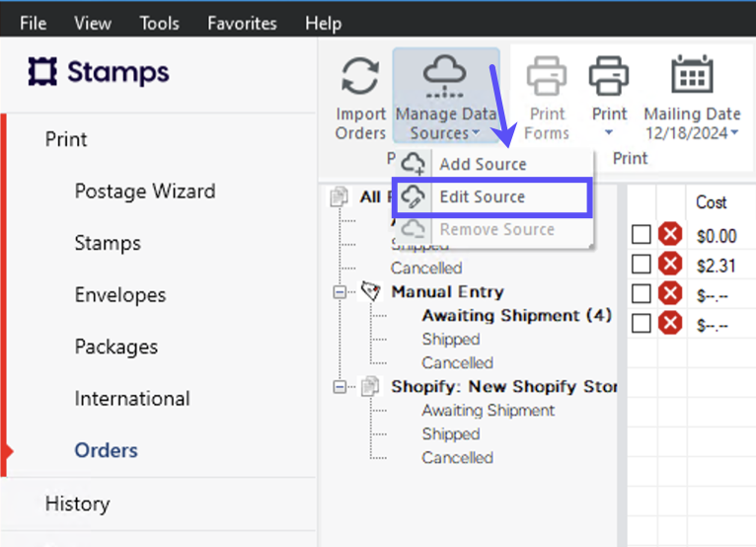Click the Shopify store documents icon

pos(370,386)
